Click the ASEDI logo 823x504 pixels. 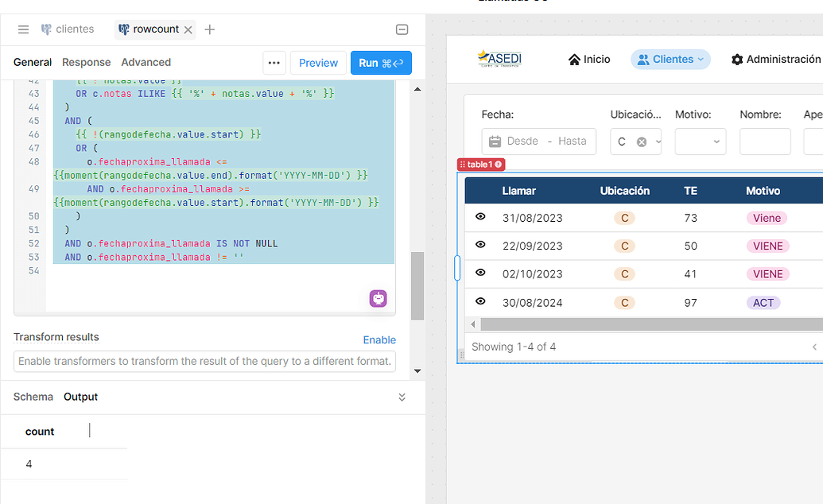(499, 59)
